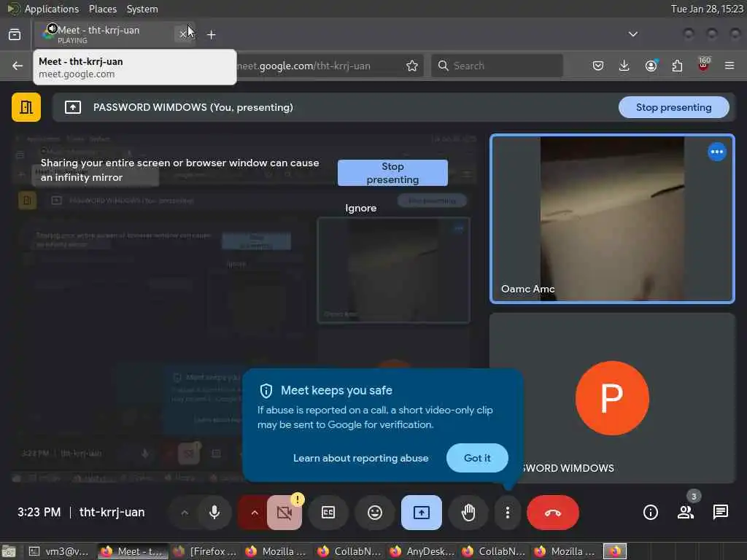Switch to the vm3@v... terminal in taskbar
This screenshot has height=560, width=747.
coord(58,551)
